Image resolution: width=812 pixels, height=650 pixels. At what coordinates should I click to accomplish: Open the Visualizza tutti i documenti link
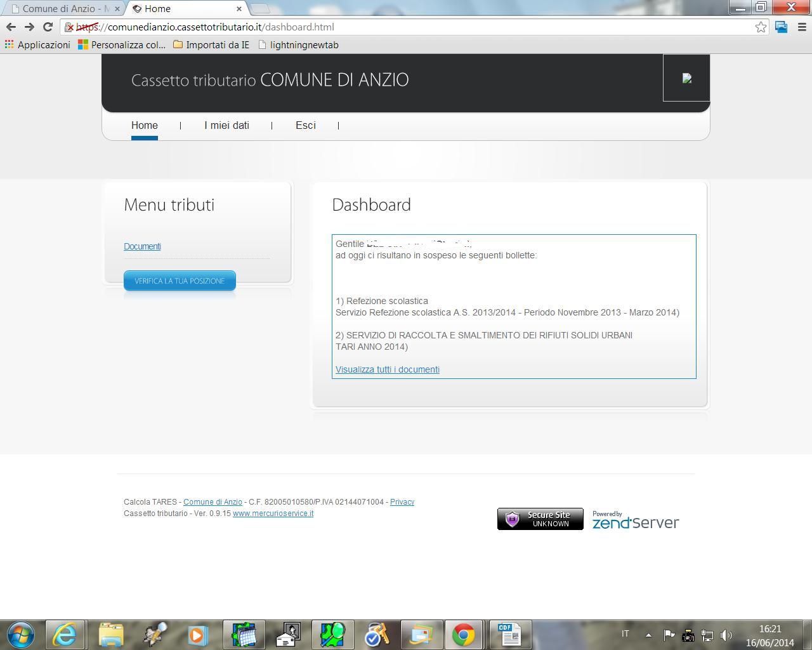pyautogui.click(x=387, y=369)
